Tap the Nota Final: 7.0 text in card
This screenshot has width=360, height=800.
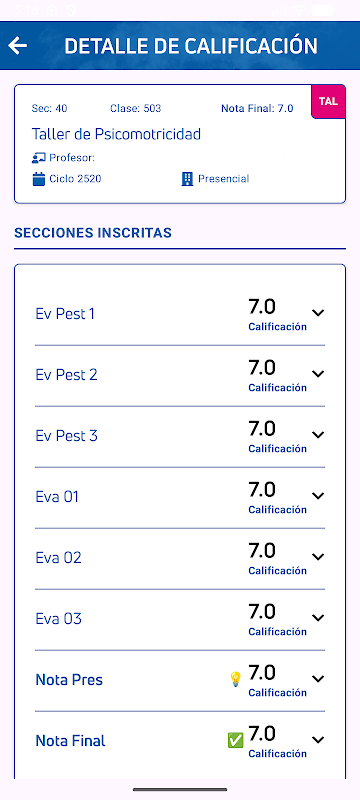click(257, 108)
